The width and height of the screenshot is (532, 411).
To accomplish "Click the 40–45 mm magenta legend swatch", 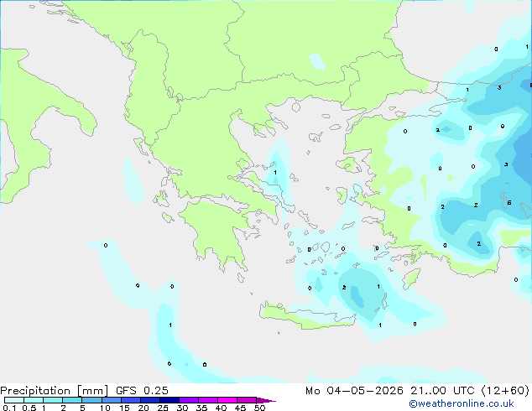I will click(227, 400).
